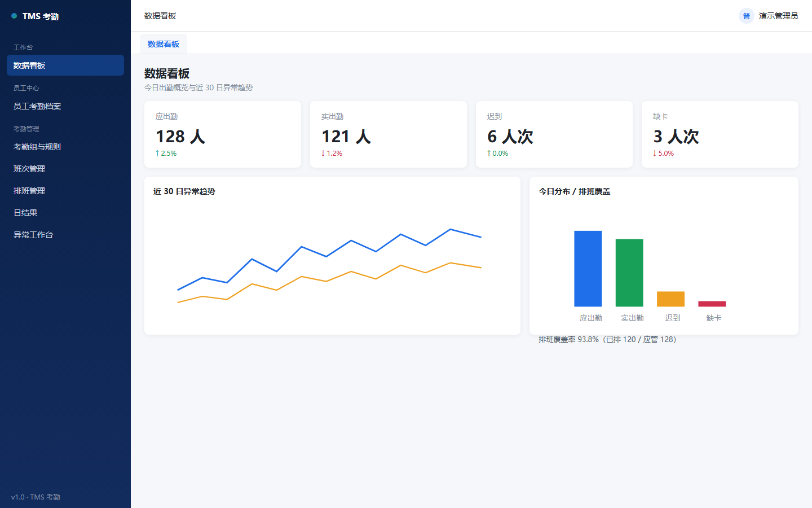Click the 迟到 6 人次 card
Screen dimensions: 812x508
(x=554, y=134)
